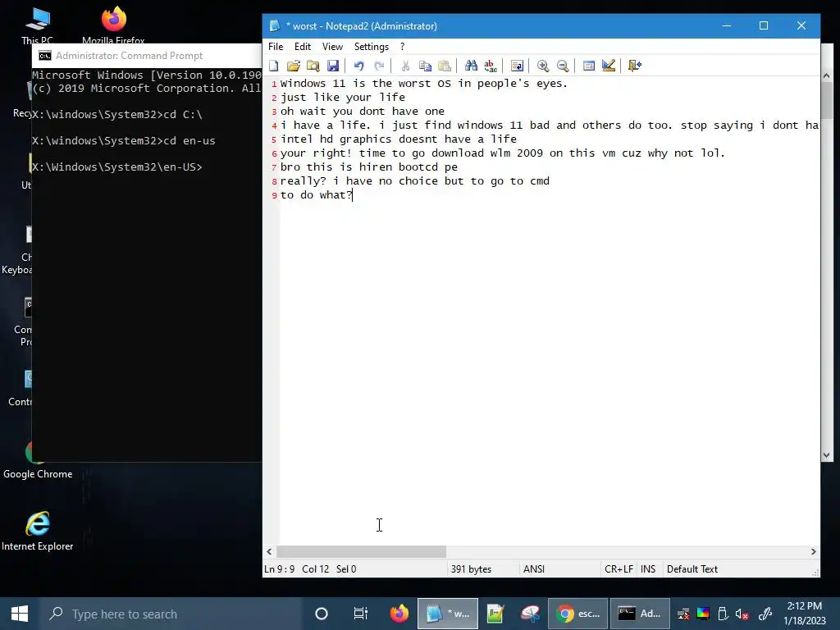The image size is (840, 630).
Task: Click the Ln 9 : 9 status entry
Action: pos(279,569)
